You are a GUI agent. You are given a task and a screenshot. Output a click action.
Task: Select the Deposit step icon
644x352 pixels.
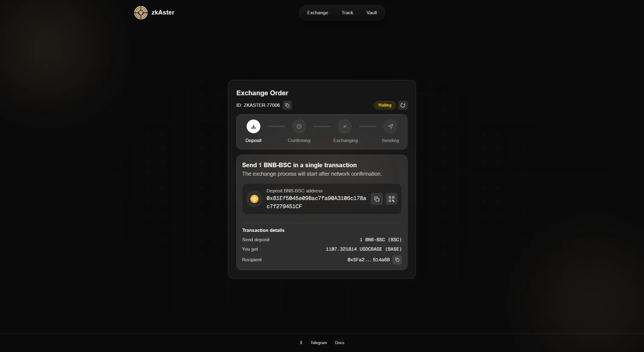tap(253, 127)
